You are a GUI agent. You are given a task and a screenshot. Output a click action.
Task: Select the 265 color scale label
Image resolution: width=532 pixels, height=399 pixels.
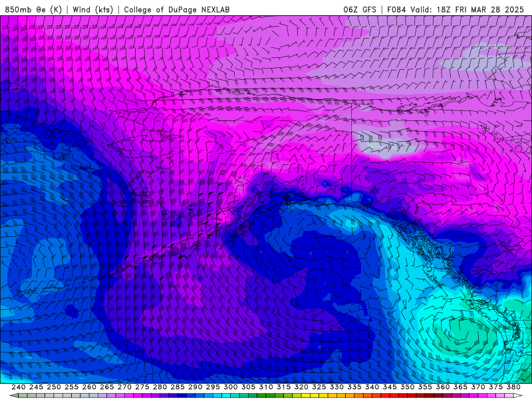[106, 387]
